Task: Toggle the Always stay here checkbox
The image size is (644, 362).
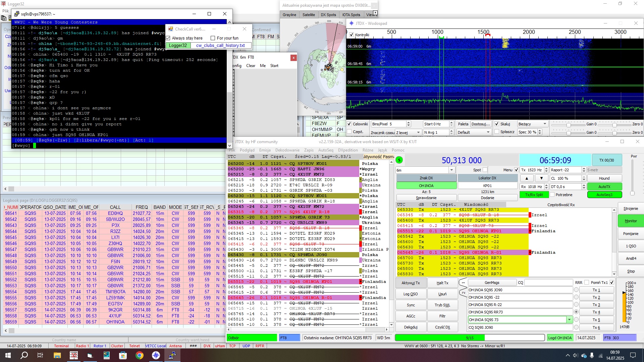Action: tap(168, 38)
